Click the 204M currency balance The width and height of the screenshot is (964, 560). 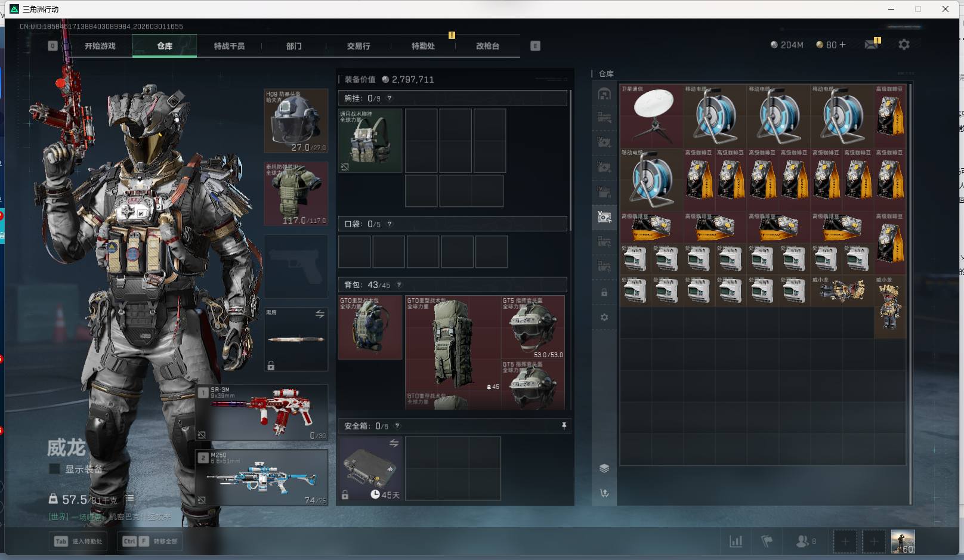point(787,45)
